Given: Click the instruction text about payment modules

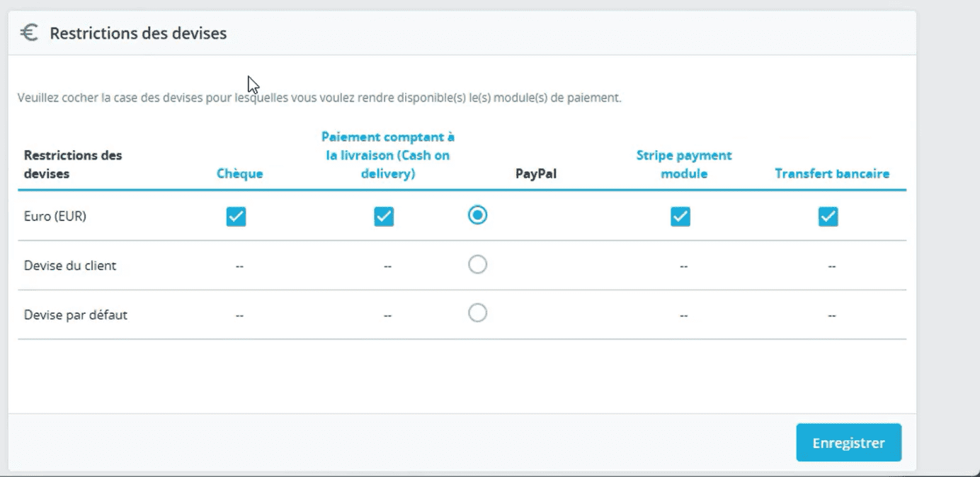Looking at the screenshot, I should pos(319,98).
